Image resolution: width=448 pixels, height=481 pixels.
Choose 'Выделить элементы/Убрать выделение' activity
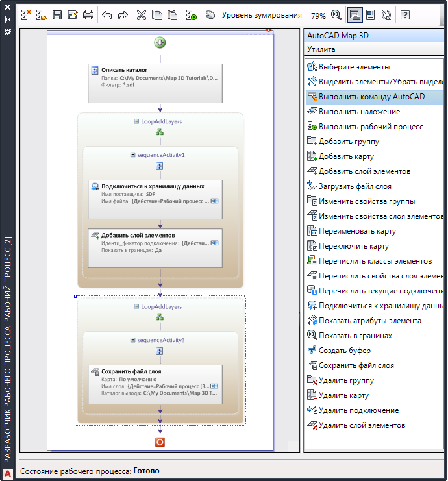375,82
